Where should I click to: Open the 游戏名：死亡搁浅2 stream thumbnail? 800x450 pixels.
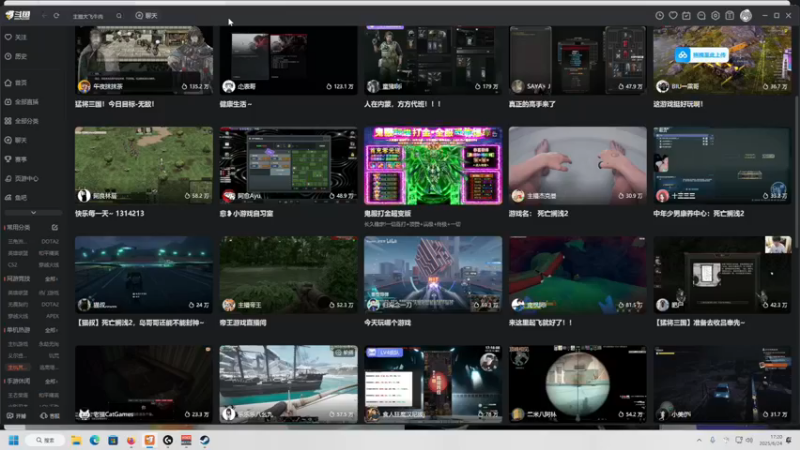578,166
